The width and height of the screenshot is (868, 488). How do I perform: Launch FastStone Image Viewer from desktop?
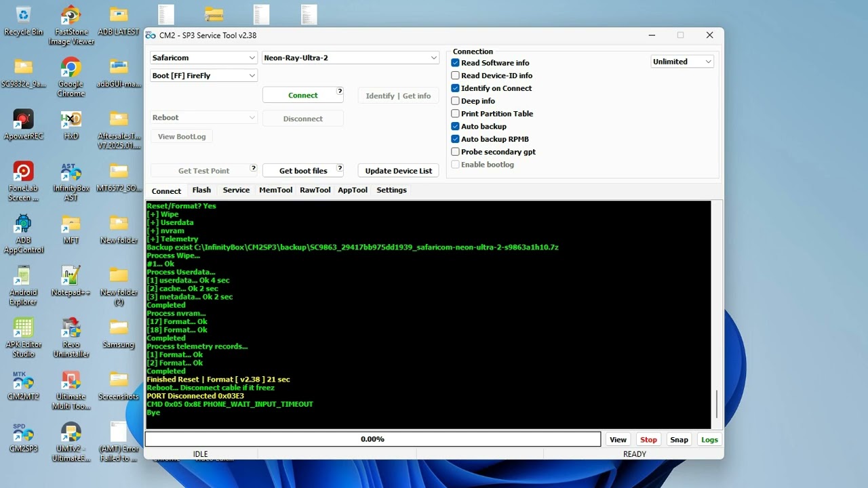coord(71,26)
